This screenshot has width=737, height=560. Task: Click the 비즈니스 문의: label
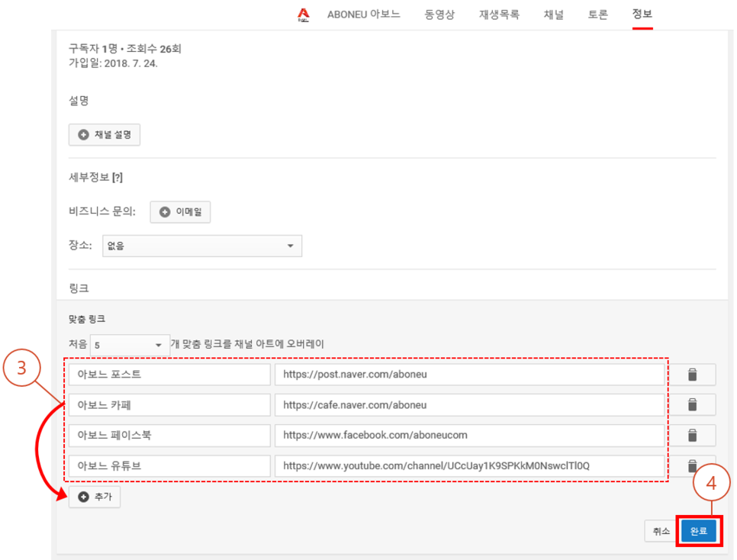(x=102, y=211)
